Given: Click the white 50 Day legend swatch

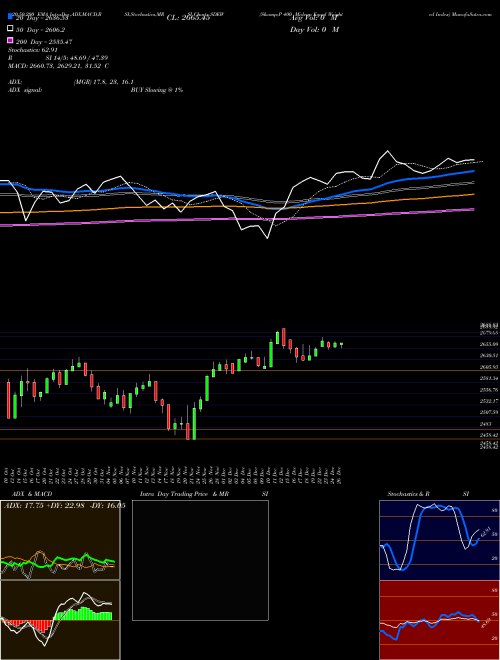Looking at the screenshot, I should pos(10,28).
